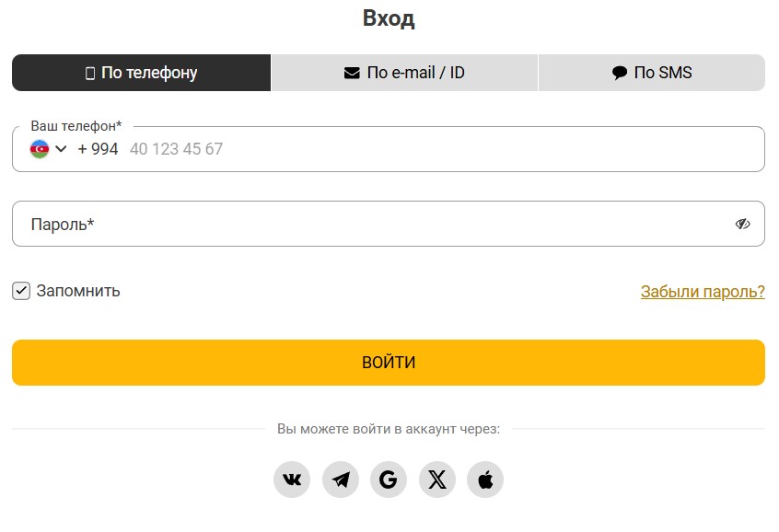Screen dimensions: 779x532
Task: Toggle the 'Запомнить' checkbox
Action: pyautogui.click(x=21, y=291)
